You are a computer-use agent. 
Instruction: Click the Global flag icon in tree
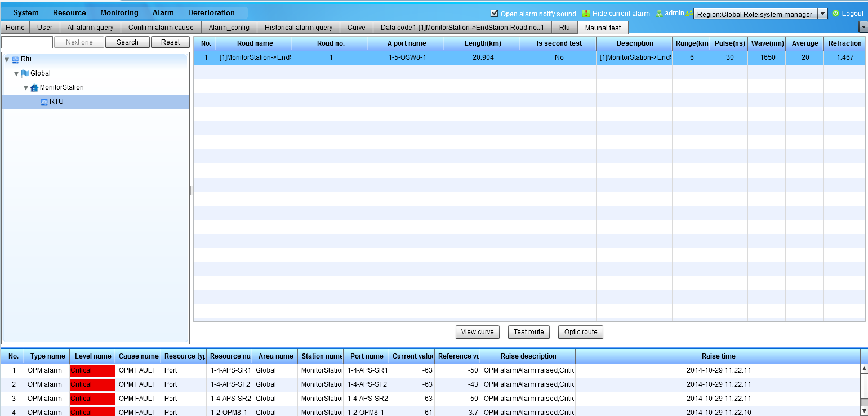pyautogui.click(x=25, y=73)
